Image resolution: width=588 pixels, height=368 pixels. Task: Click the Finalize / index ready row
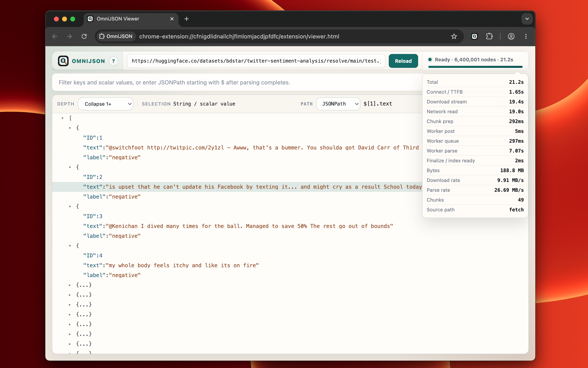point(475,161)
